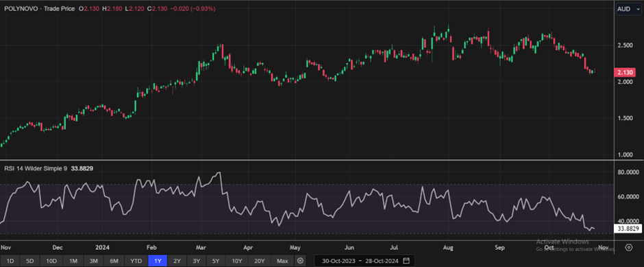Click the Mar label on time axis
This screenshot has height=267, width=644.
[201, 248]
